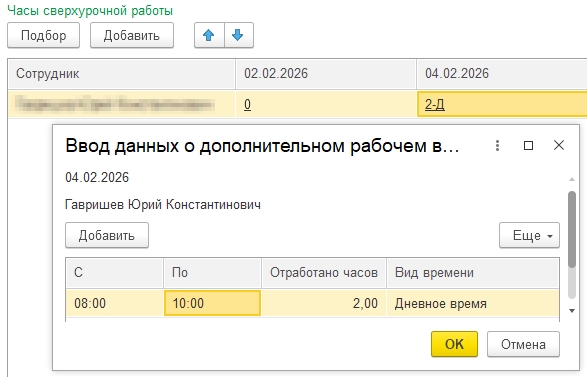
Task: Click the Подбор button
Action: (x=43, y=35)
